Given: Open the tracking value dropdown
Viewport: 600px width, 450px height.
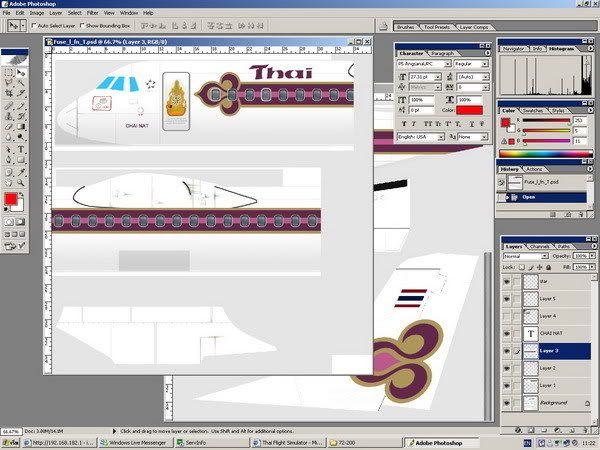Looking at the screenshot, I should tap(485, 87).
